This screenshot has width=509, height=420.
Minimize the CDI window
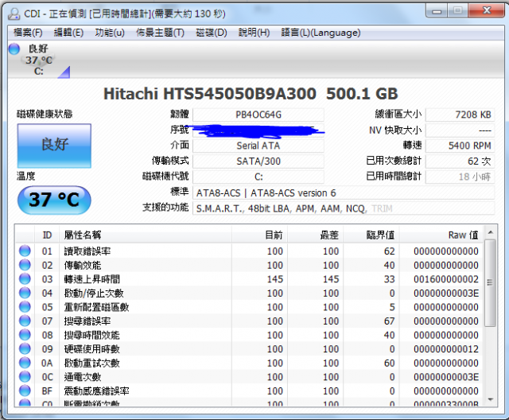pyautogui.click(x=437, y=11)
